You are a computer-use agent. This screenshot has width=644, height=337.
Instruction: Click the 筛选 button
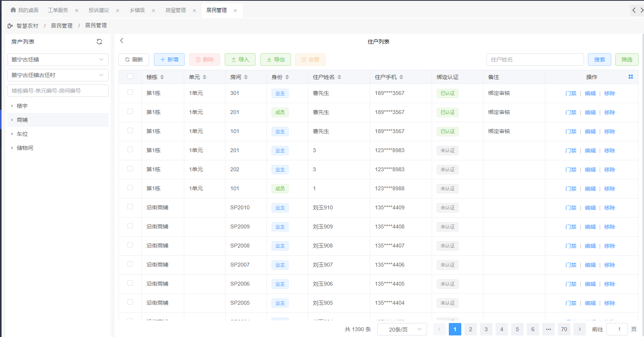coord(627,60)
